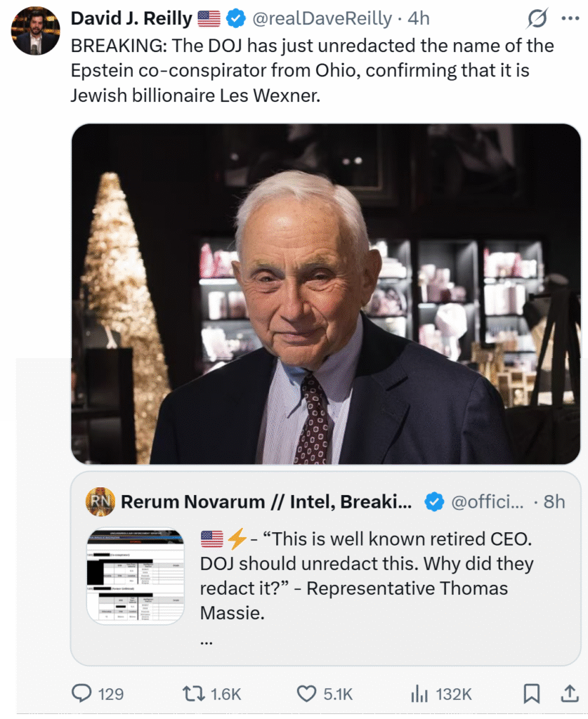Click the Rerum Novarum account name
Image resolution: width=588 pixels, height=719 pixels.
[266, 501]
